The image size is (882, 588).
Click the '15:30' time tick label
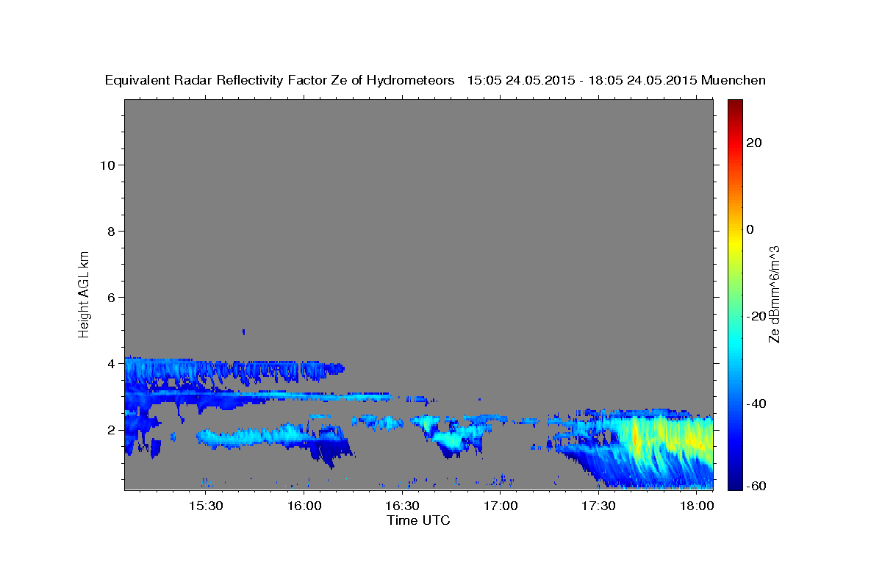coord(206,506)
